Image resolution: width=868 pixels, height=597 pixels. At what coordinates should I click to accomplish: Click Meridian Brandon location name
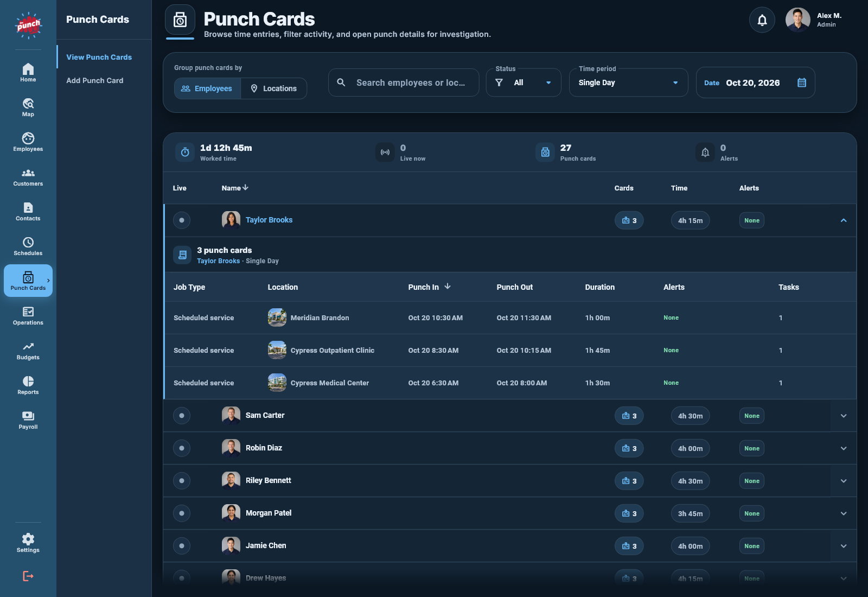coord(320,318)
